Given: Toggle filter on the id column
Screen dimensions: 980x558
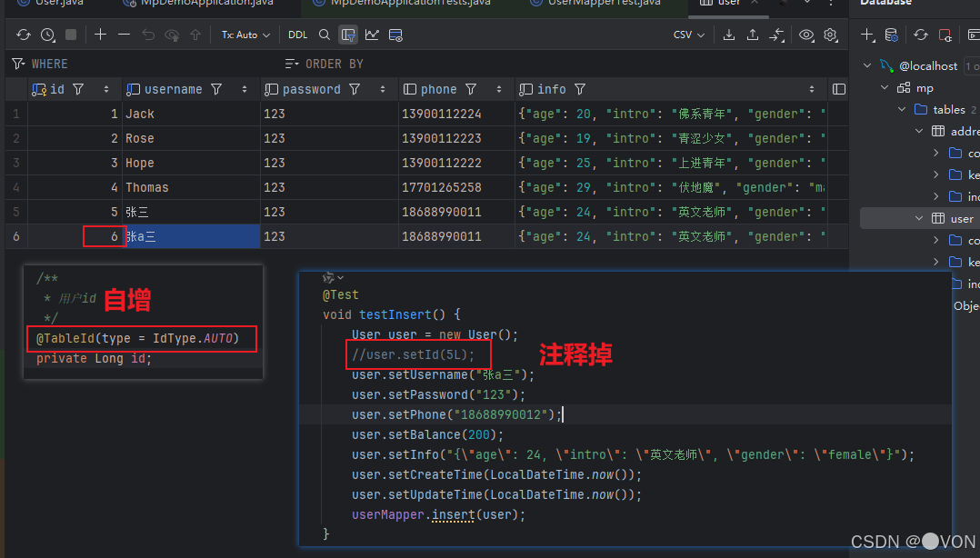Looking at the screenshot, I should (78, 89).
